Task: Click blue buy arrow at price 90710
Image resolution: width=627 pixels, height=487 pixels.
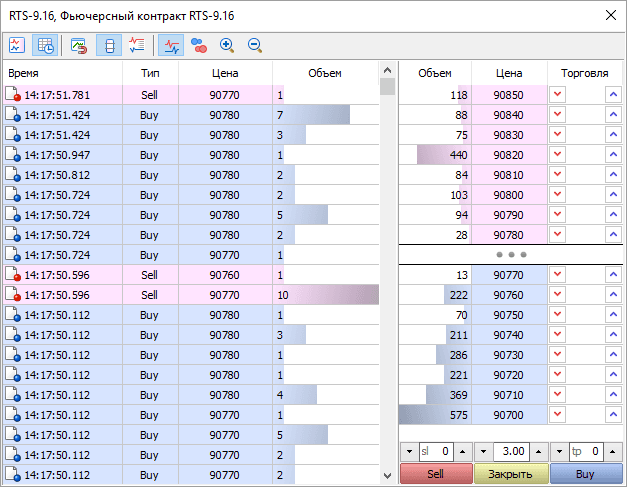Action: tap(613, 395)
